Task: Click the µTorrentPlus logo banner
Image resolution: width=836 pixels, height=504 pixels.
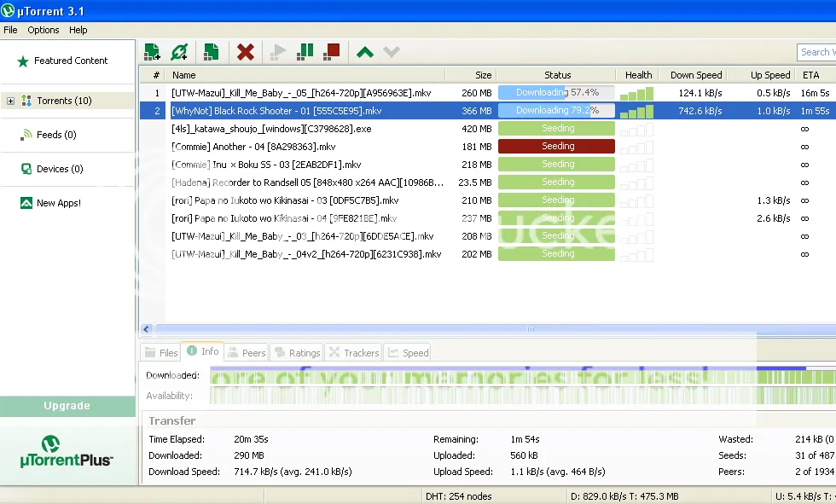Action: [67, 452]
